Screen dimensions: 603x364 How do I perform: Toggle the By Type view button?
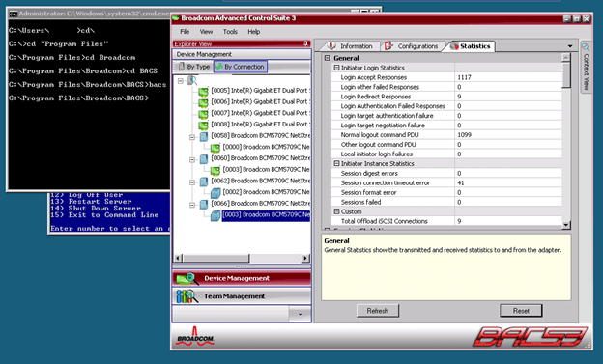(x=194, y=67)
